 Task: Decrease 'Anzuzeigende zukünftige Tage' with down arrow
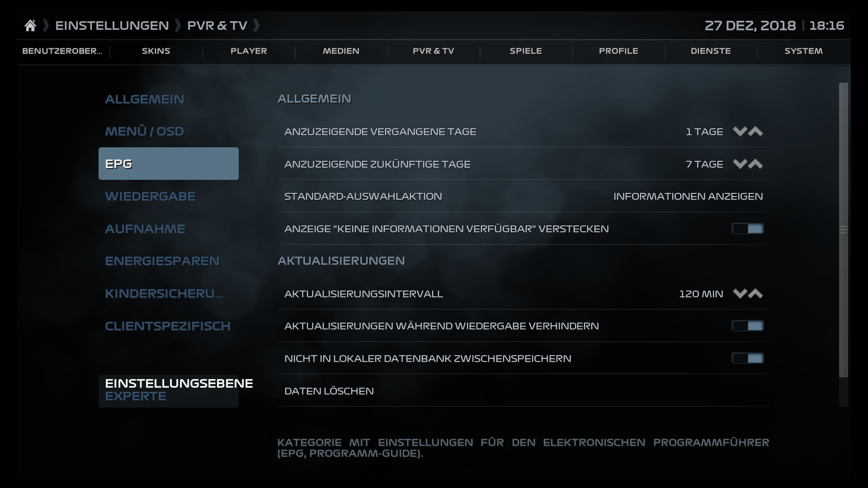point(740,164)
